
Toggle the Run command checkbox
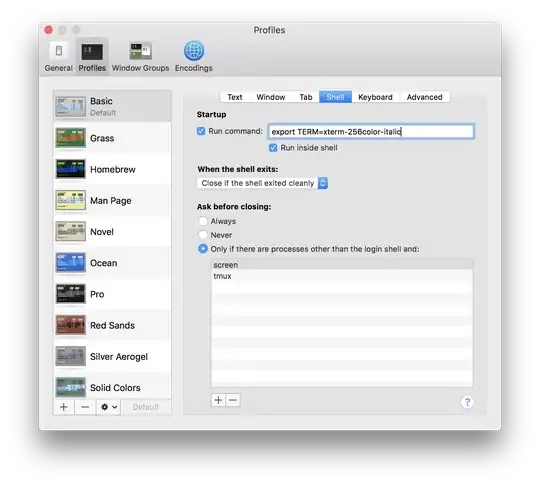(x=201, y=131)
